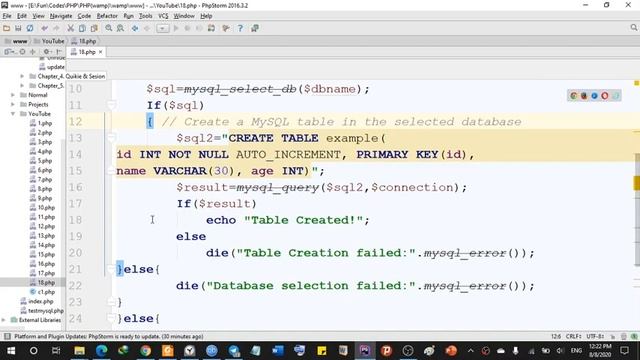Click the Save All toolbar icon
The width and height of the screenshot is (640, 360).
click(18, 28)
